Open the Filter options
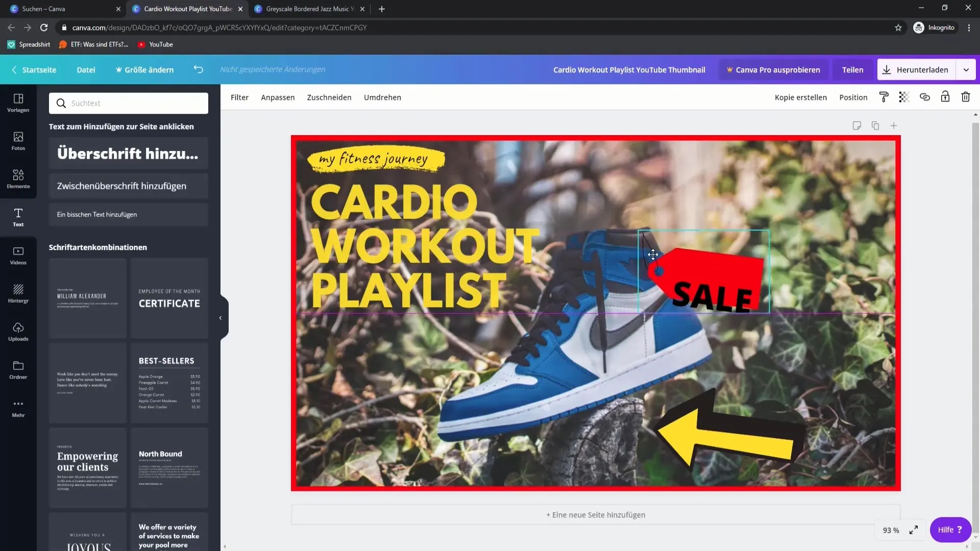980x551 pixels. click(239, 97)
